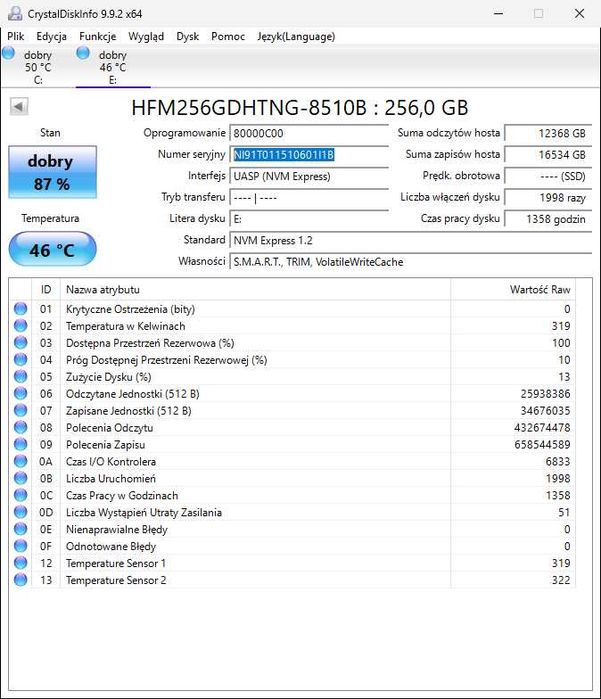Click Suma odczytów hosta value 12368 GB

point(548,133)
